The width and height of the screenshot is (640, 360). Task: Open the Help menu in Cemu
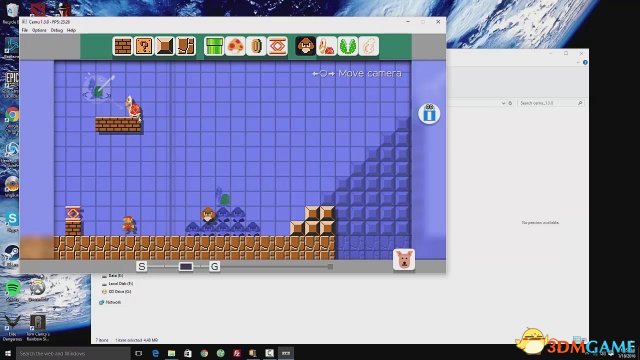(x=71, y=30)
